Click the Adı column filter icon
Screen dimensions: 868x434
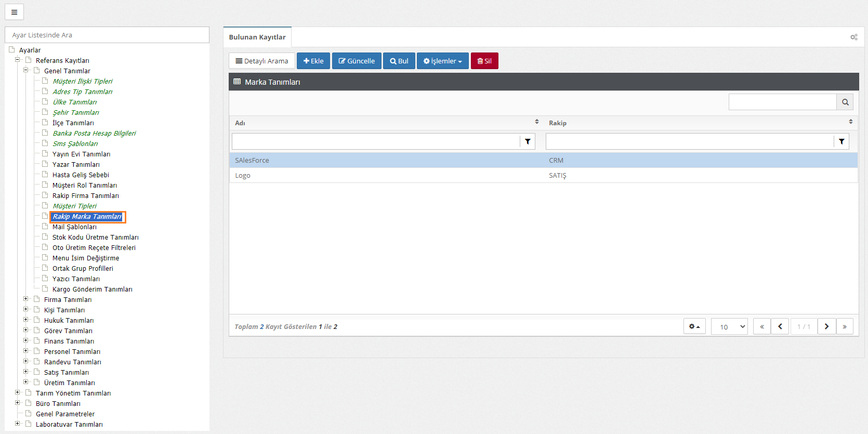[x=528, y=141]
